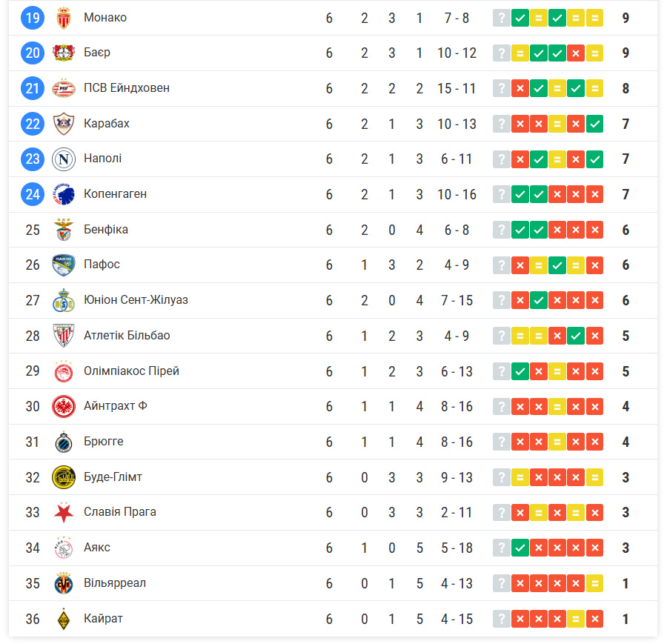Image resolution: width=667 pixels, height=644 pixels.
Task: Open the Копенгаген team link
Action: pyautogui.click(x=115, y=194)
